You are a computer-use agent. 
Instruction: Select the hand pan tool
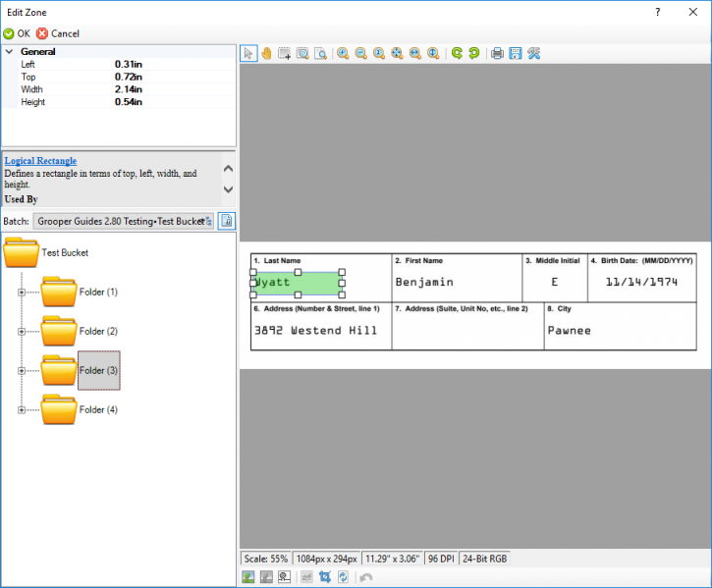(x=265, y=53)
